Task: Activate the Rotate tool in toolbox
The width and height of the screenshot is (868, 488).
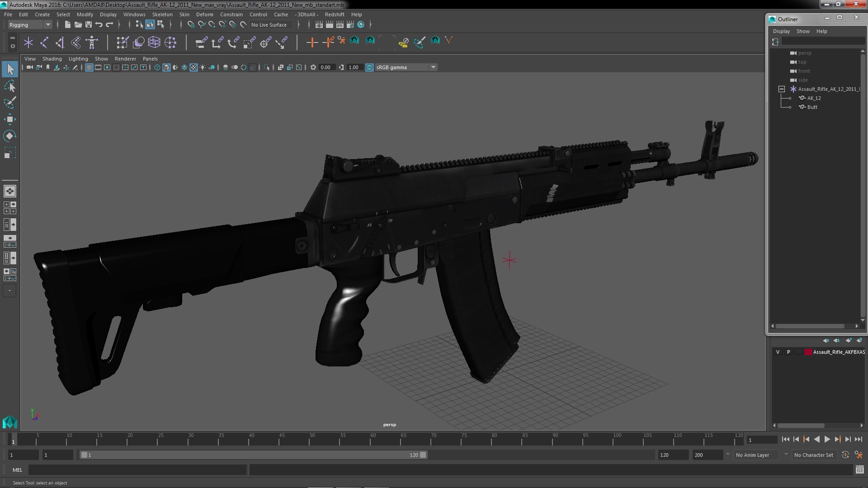Action: coord(10,136)
